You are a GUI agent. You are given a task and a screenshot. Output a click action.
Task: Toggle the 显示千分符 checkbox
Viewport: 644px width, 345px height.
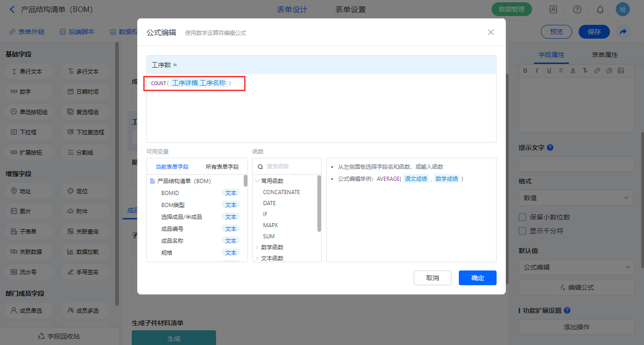(522, 231)
